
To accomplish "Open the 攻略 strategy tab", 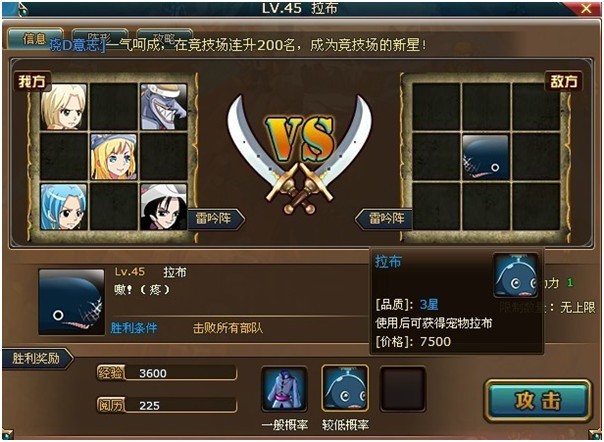I will click(164, 38).
